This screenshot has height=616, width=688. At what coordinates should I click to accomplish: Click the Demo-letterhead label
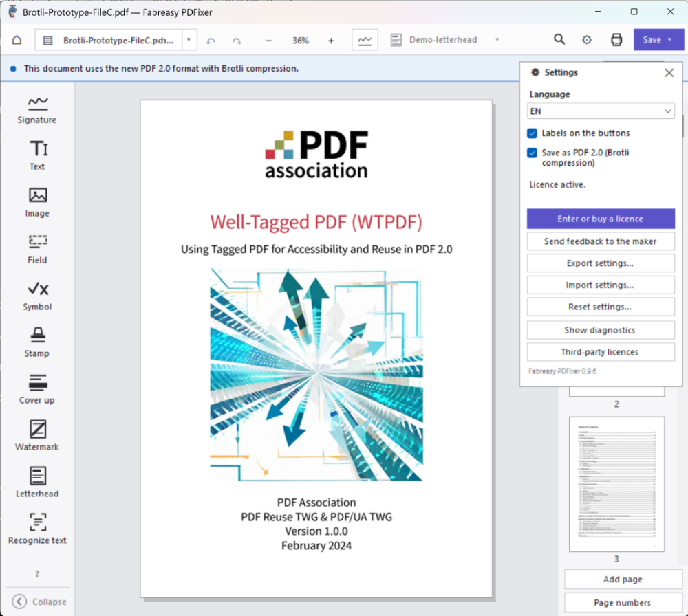pos(443,40)
